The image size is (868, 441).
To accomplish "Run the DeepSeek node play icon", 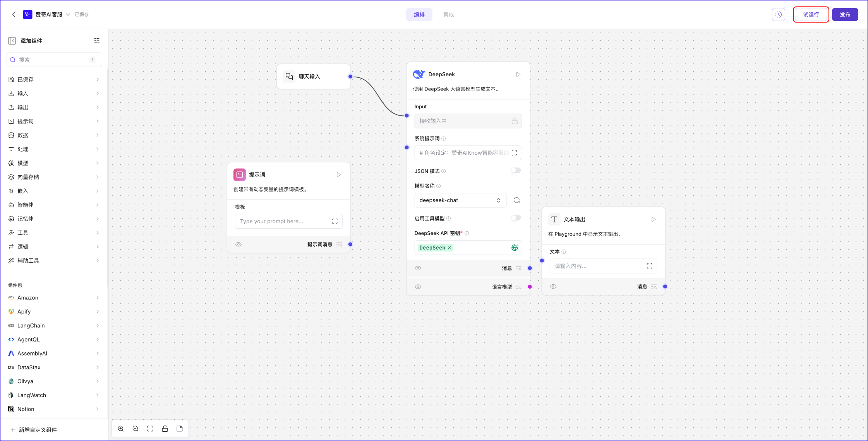I will click(x=518, y=74).
